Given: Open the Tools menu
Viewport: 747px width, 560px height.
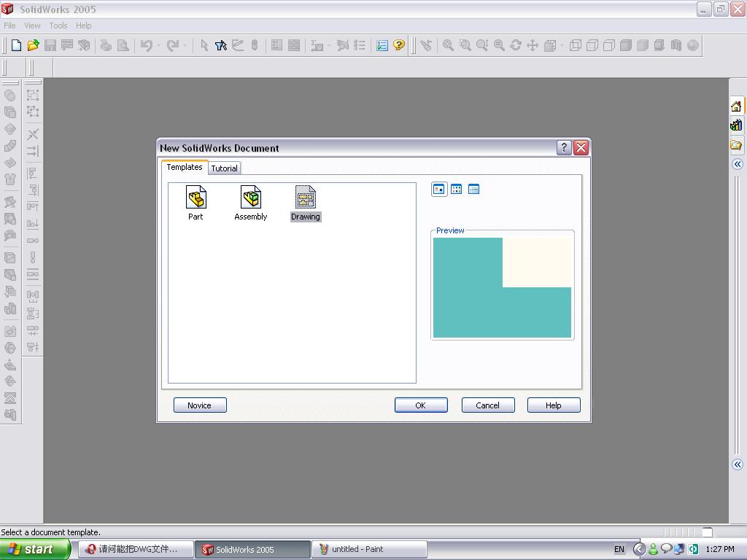Looking at the screenshot, I should (58, 26).
